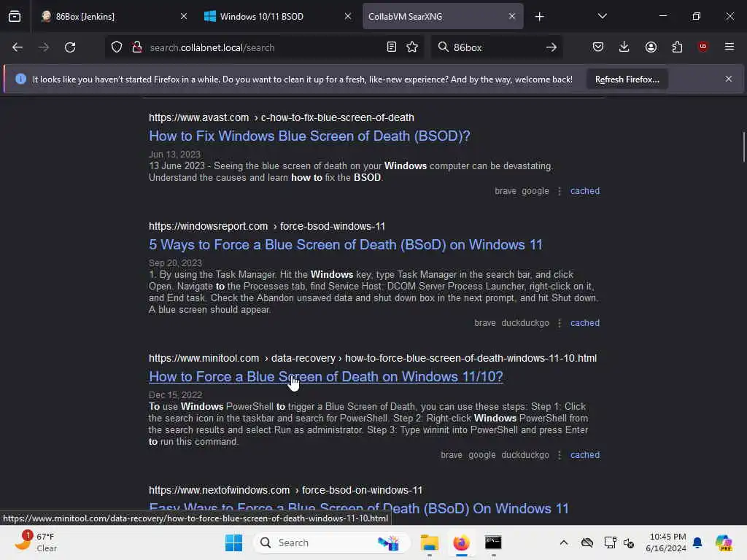Click Refresh Firefox button
This screenshot has width=747, height=560.
click(627, 79)
